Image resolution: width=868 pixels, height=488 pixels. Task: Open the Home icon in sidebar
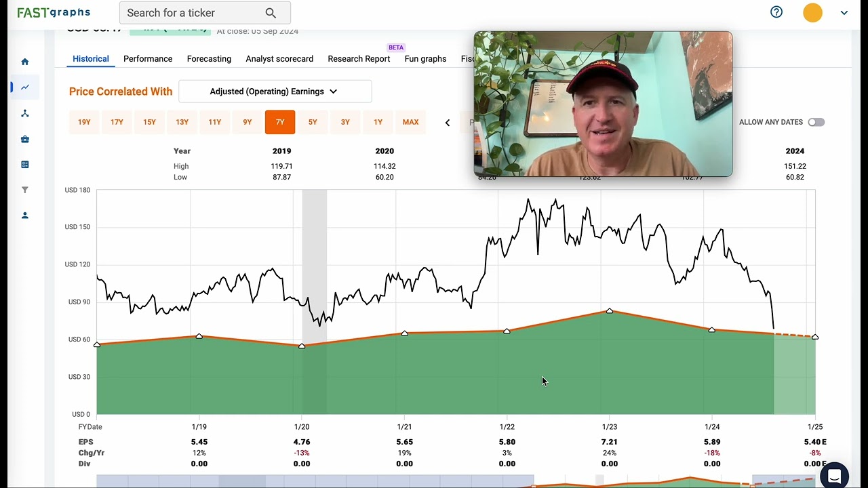pyautogui.click(x=25, y=62)
